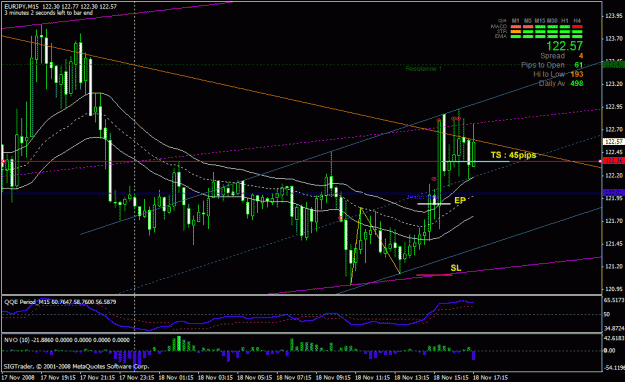Select the cyan TS horizontal line segment
625x382 pixels.
pos(476,161)
